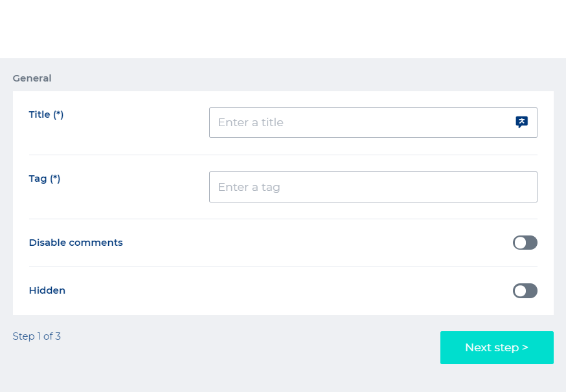The image size is (566, 392).
Task: Click the "Enter a title" placeholder text
Action: (x=251, y=122)
